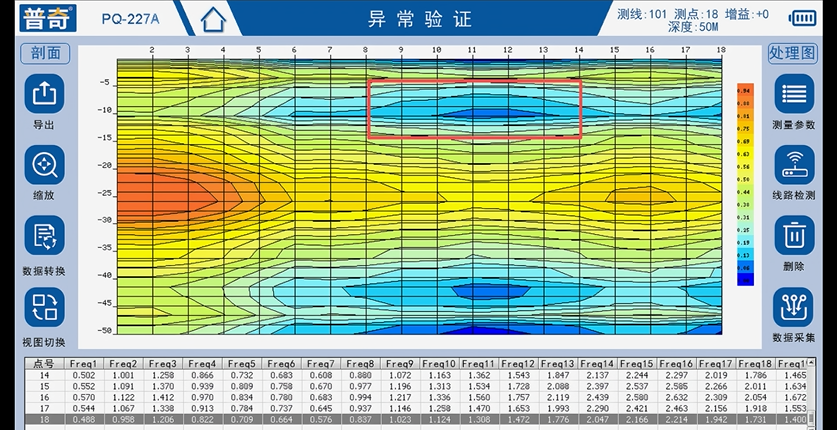Select the Freq5 column header
The height and width of the screenshot is (430, 837).
pyautogui.click(x=242, y=364)
